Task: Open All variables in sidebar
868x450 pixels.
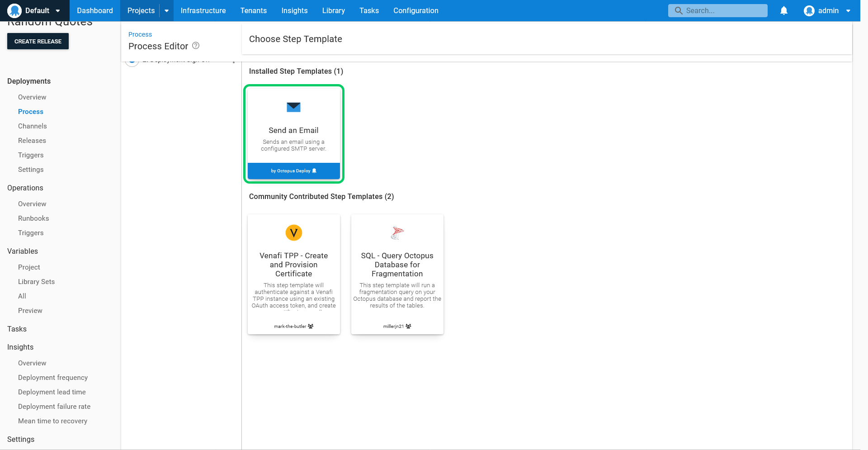Action: click(x=22, y=296)
